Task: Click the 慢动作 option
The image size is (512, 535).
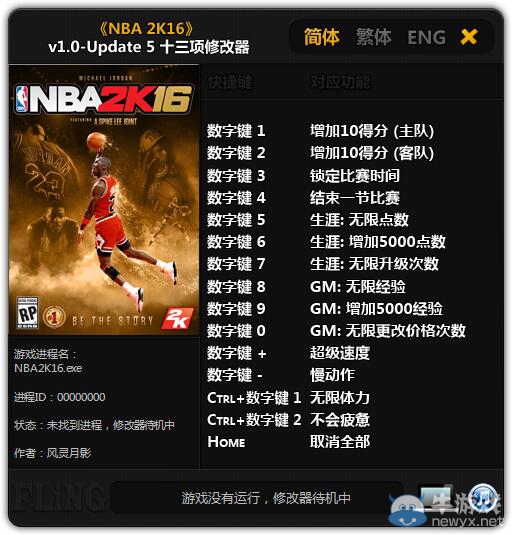Action: coord(332,375)
